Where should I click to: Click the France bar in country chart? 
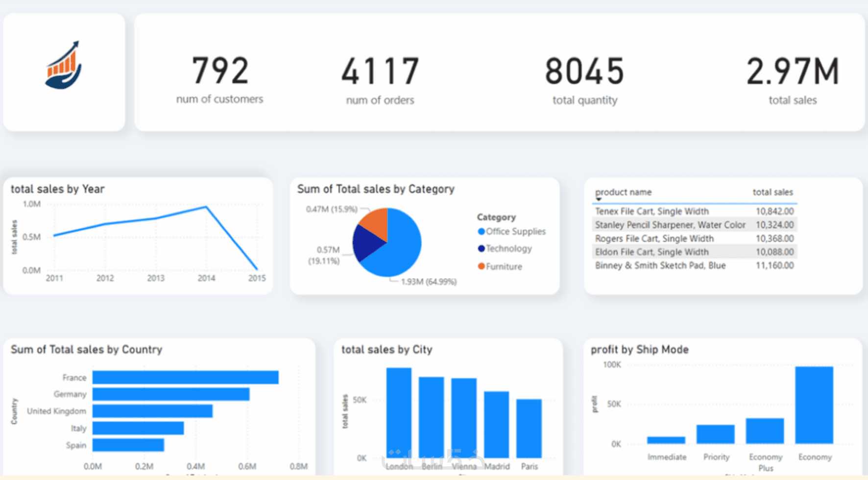coord(186,377)
